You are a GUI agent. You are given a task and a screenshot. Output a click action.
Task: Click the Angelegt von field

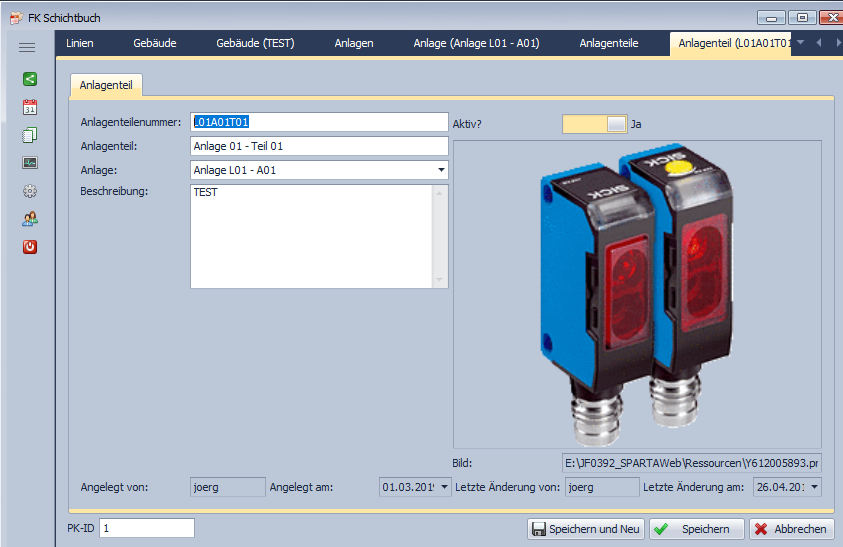click(228, 487)
